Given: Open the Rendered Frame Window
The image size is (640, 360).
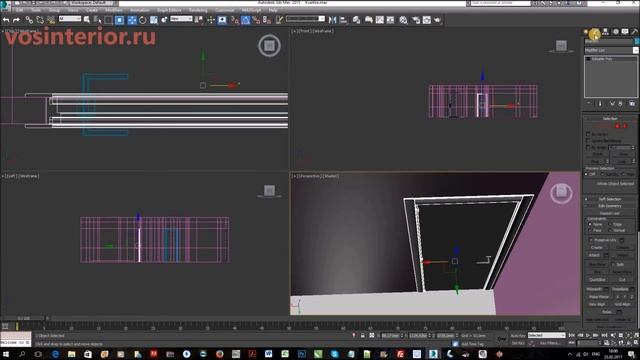Looking at the screenshot, I should click(x=427, y=20).
